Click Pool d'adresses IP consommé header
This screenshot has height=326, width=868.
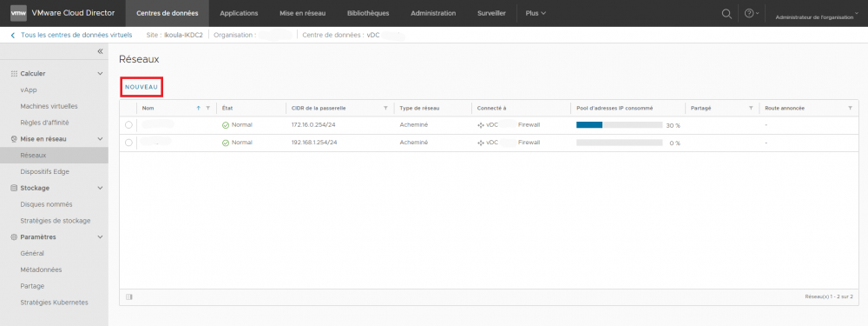tap(615, 108)
